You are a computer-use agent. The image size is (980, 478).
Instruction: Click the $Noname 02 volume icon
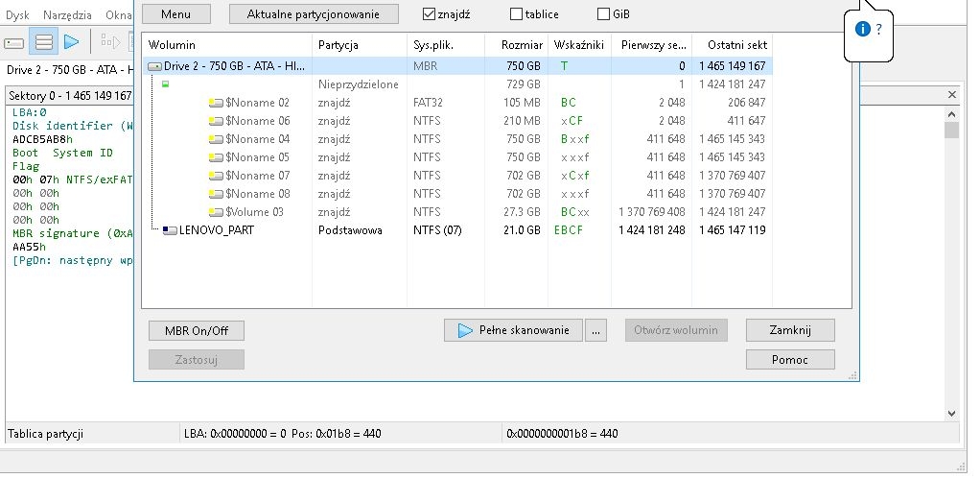point(217,103)
